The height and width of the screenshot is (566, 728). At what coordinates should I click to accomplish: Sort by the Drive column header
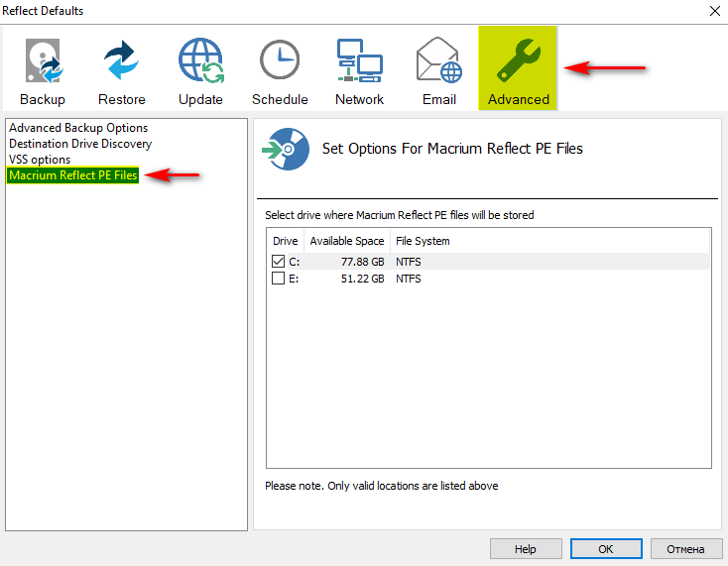click(x=285, y=241)
